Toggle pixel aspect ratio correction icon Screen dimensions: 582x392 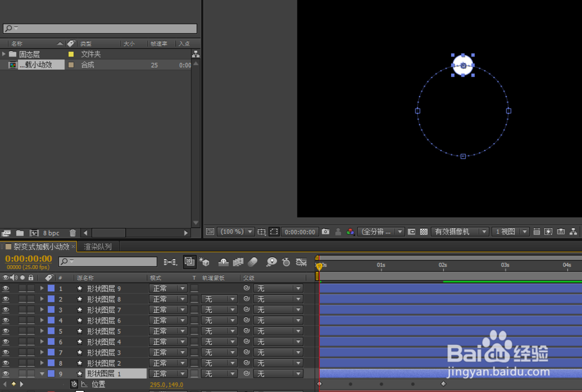(537, 232)
